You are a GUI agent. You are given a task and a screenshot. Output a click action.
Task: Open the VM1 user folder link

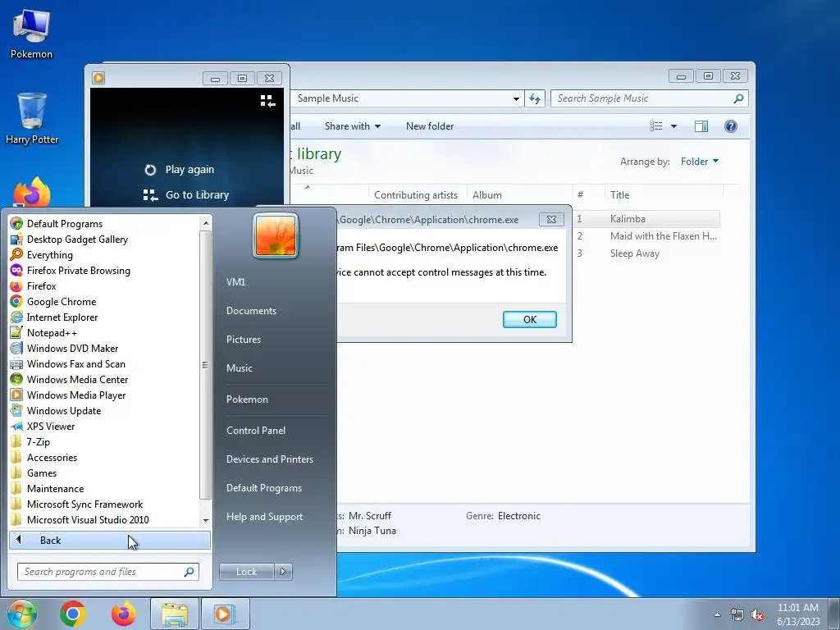235,282
